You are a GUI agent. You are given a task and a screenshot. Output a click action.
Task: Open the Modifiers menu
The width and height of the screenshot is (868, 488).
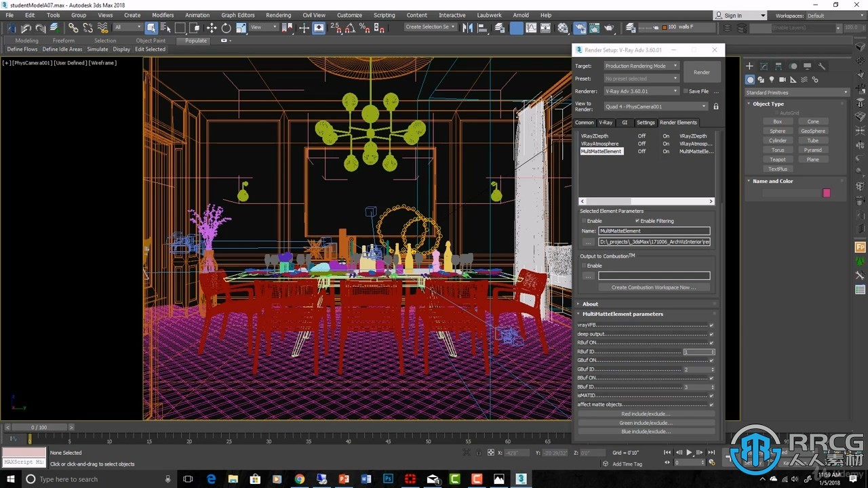(x=163, y=15)
